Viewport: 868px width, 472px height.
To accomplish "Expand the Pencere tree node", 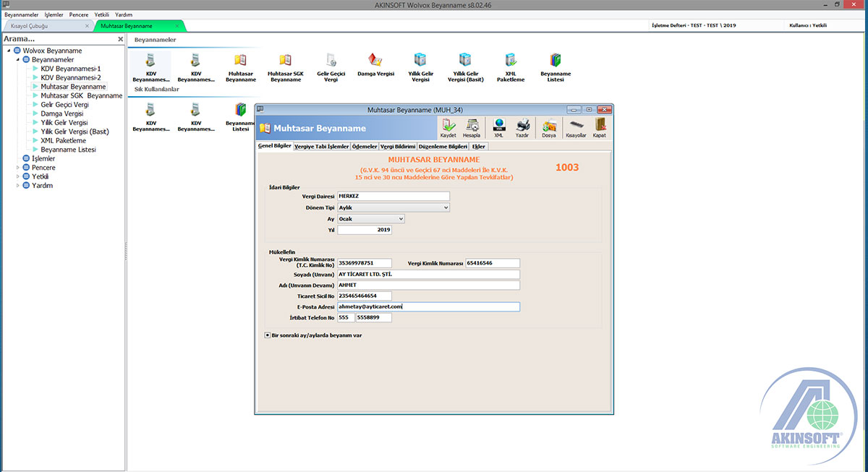I will (x=18, y=168).
